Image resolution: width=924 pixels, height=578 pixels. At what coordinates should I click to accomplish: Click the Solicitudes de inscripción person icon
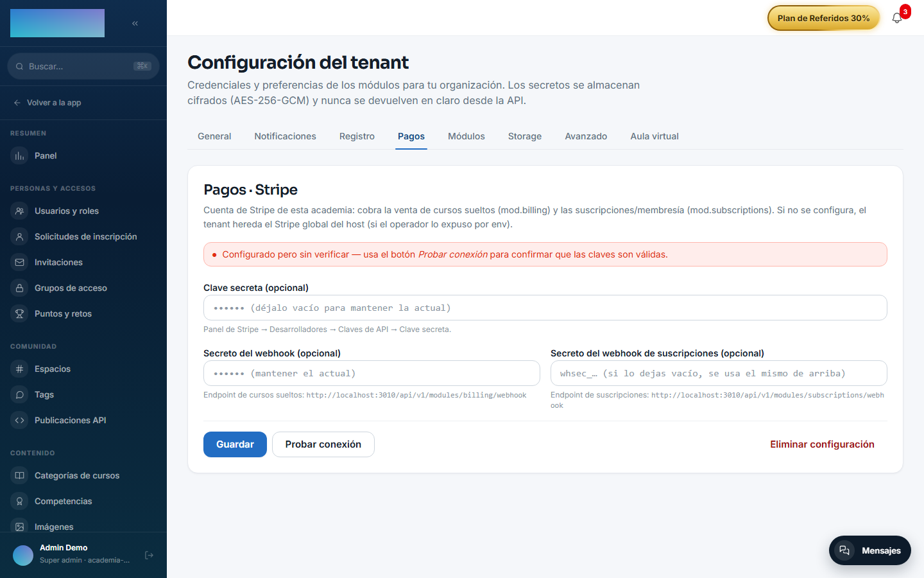point(20,237)
